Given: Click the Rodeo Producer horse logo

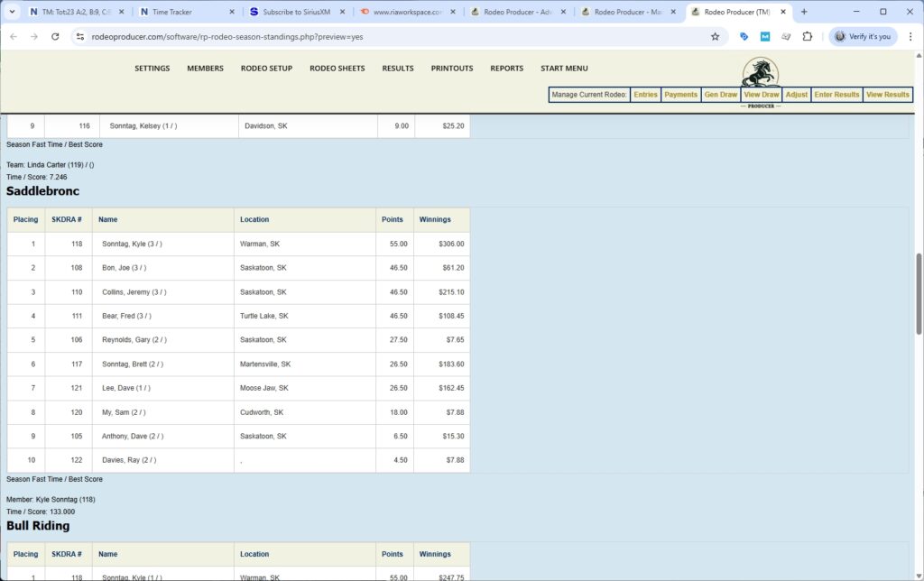Looking at the screenshot, I should [759, 72].
